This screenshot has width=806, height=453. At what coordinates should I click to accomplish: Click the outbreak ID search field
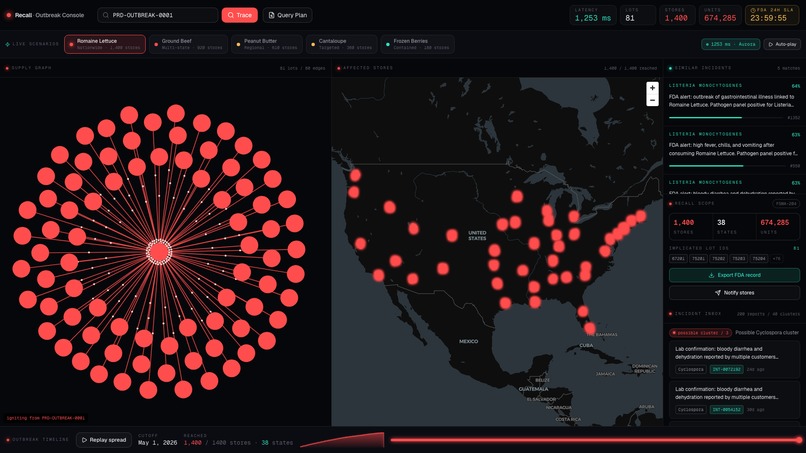coord(157,15)
